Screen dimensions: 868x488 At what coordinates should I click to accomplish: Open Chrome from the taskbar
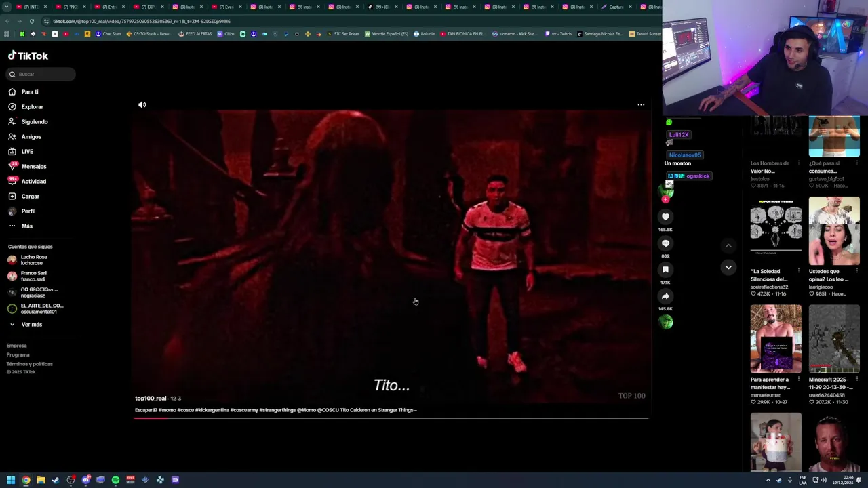tap(26, 480)
